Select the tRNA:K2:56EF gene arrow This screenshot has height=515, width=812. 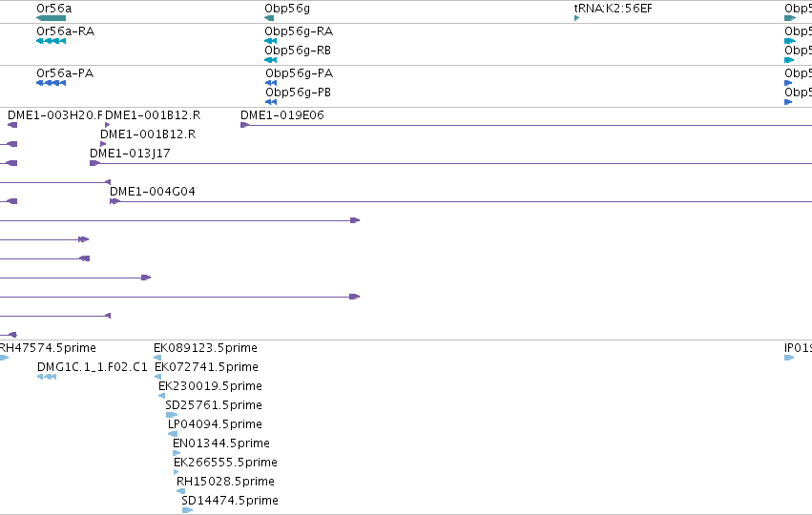[x=577, y=18]
